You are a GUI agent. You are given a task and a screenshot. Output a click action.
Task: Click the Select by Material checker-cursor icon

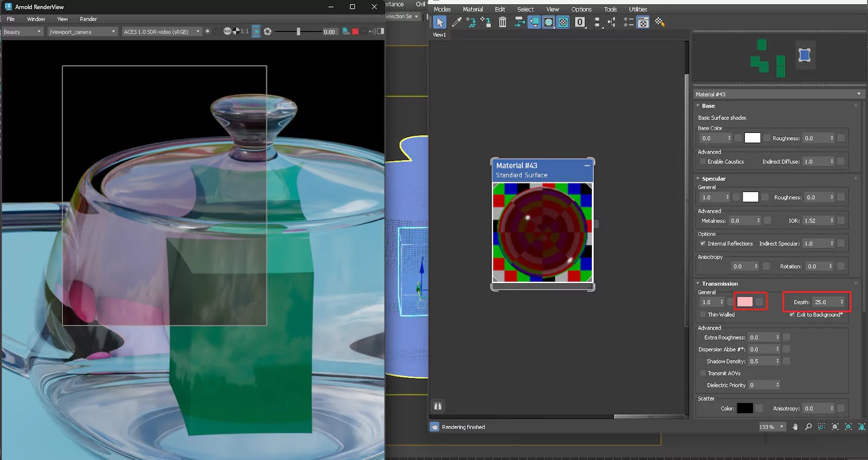pos(660,22)
